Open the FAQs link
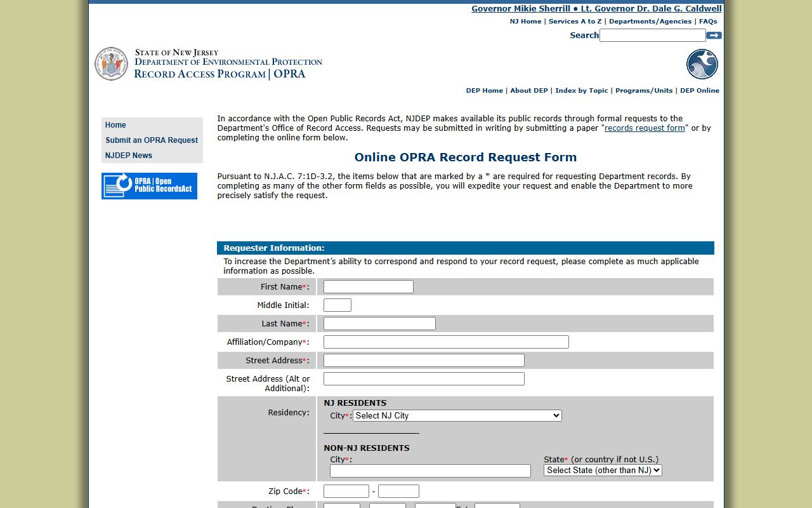This screenshot has height=508, width=812. [708, 22]
